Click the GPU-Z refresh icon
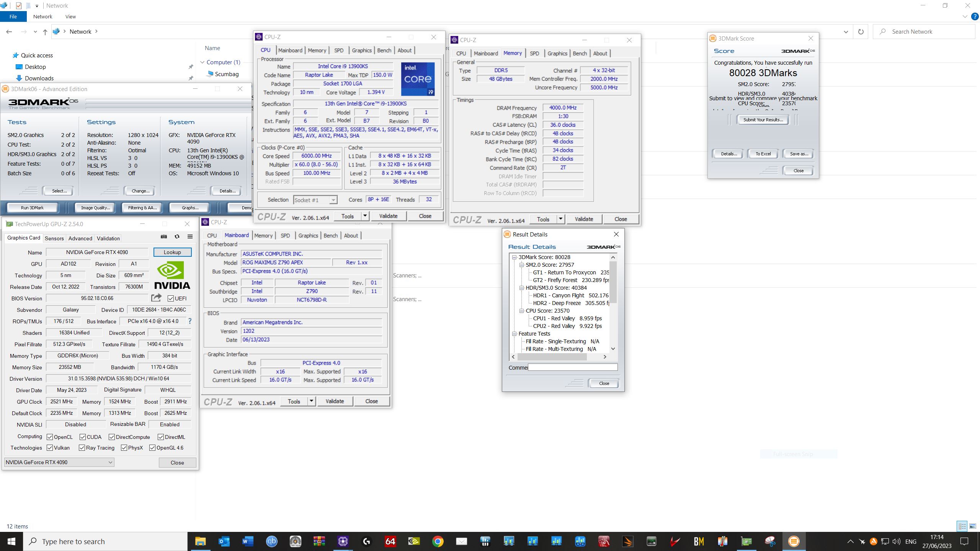 coord(177,236)
